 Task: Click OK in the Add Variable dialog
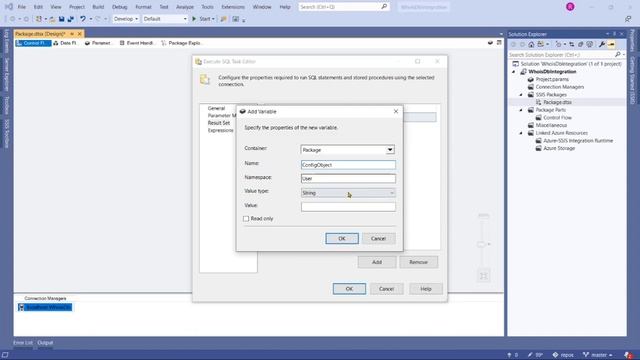pyautogui.click(x=342, y=238)
